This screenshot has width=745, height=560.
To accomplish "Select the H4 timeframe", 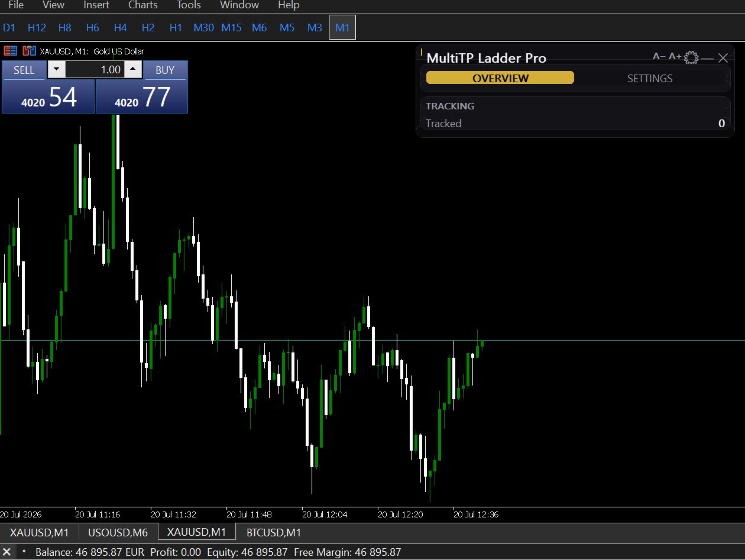I will 121,27.
